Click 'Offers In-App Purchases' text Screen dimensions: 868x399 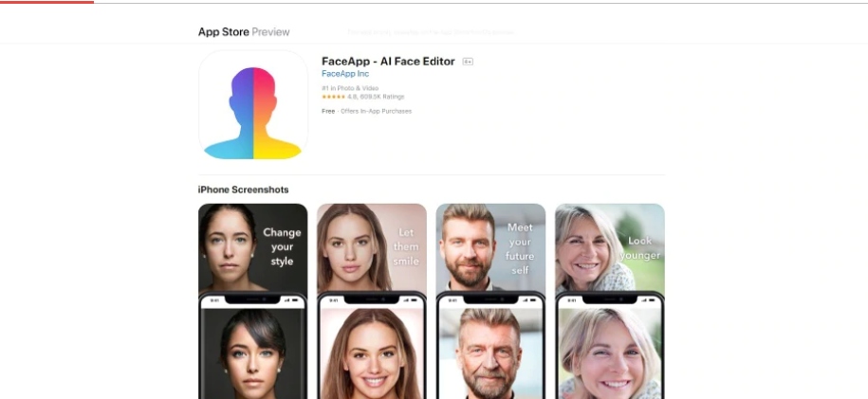pos(376,111)
